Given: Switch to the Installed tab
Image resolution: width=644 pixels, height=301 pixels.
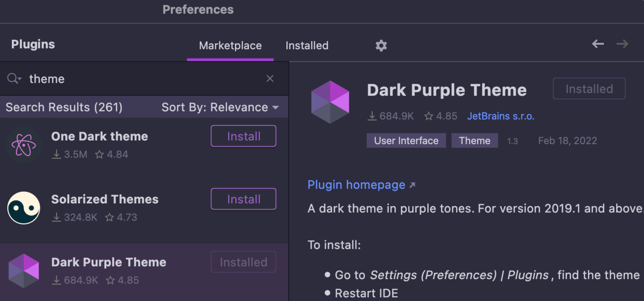Looking at the screenshot, I should 307,46.
